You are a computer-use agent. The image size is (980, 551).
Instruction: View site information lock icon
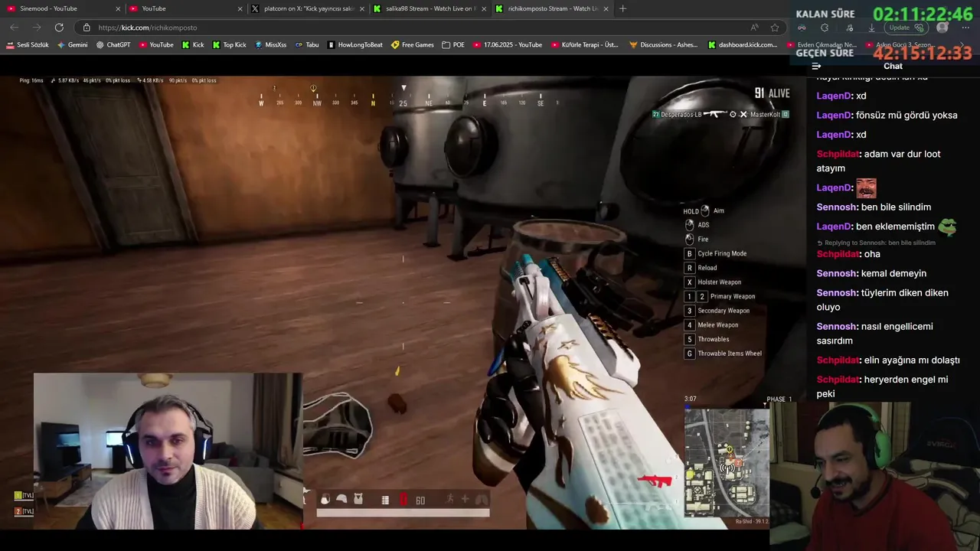pos(87,28)
